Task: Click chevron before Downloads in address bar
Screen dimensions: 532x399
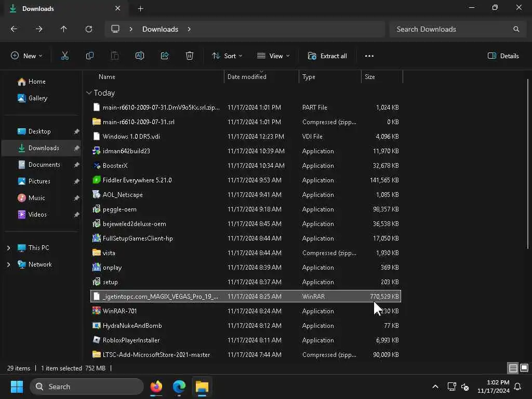Action: tap(131, 29)
